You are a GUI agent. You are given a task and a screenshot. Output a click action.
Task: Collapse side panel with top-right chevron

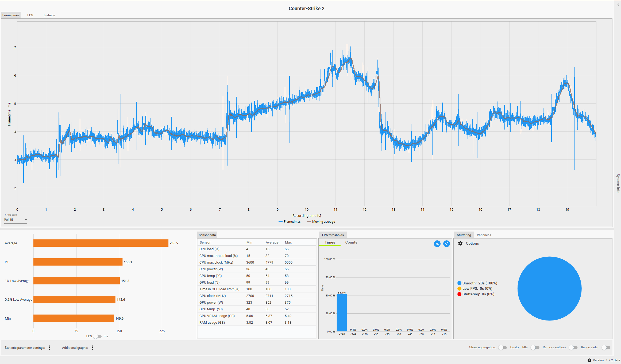(x=618, y=5)
